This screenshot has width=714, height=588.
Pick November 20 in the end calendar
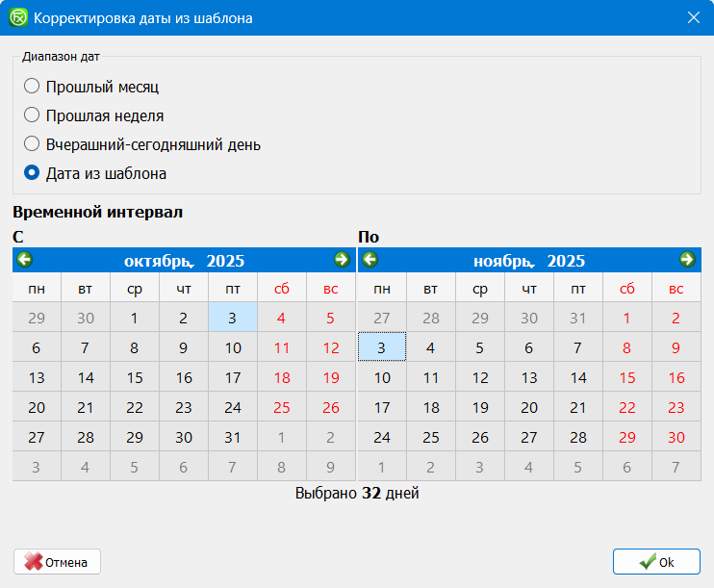[529, 408]
